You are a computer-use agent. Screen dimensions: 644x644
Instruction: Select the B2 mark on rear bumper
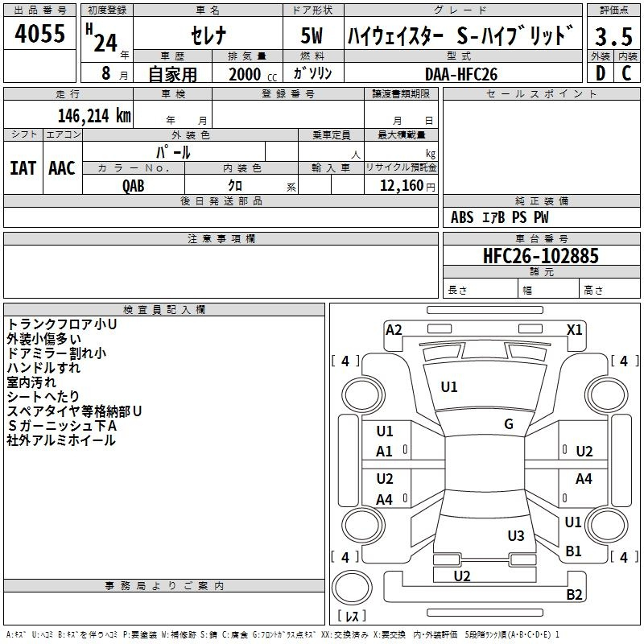click(x=574, y=595)
